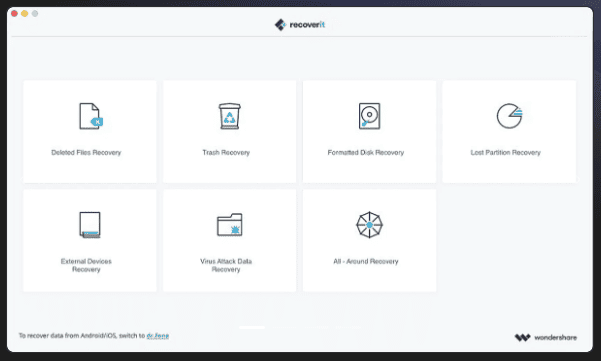Open the Virus Attack Data Recovery folder icon
601x361 pixels.
coord(229,225)
